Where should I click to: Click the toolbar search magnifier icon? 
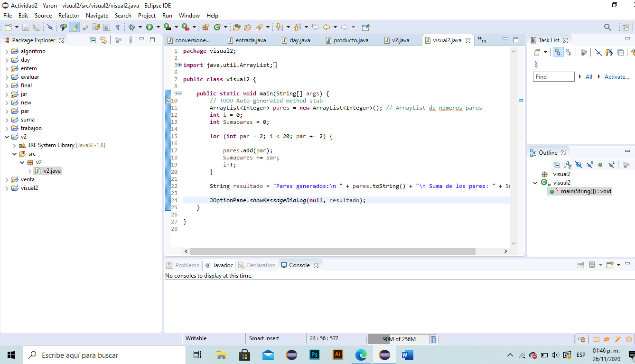607,28
